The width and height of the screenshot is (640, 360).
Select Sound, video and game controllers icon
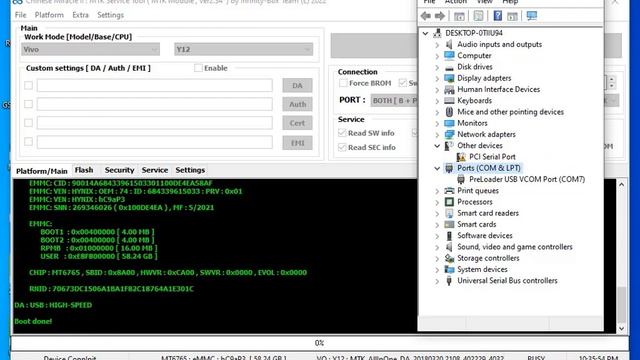449,247
